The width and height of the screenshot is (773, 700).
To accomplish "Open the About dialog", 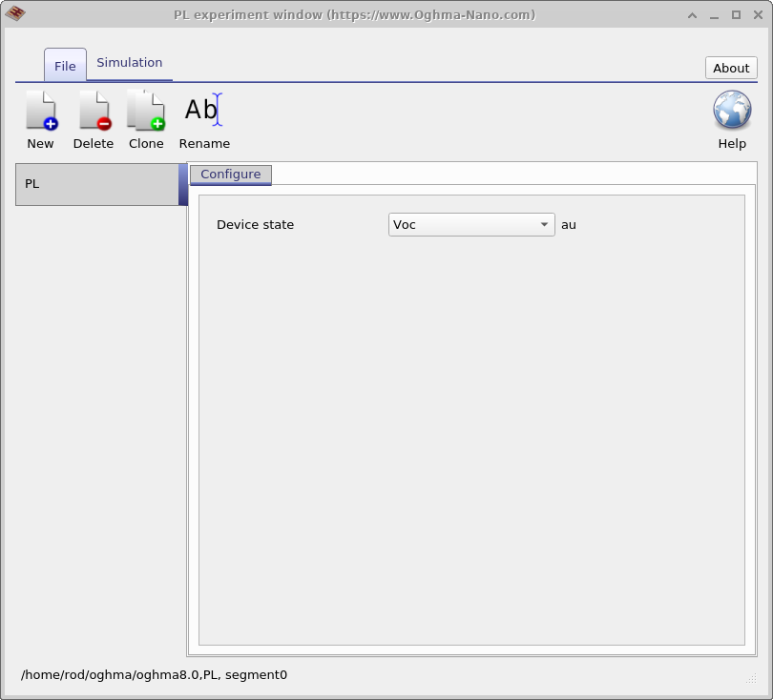I will tap(730, 68).
